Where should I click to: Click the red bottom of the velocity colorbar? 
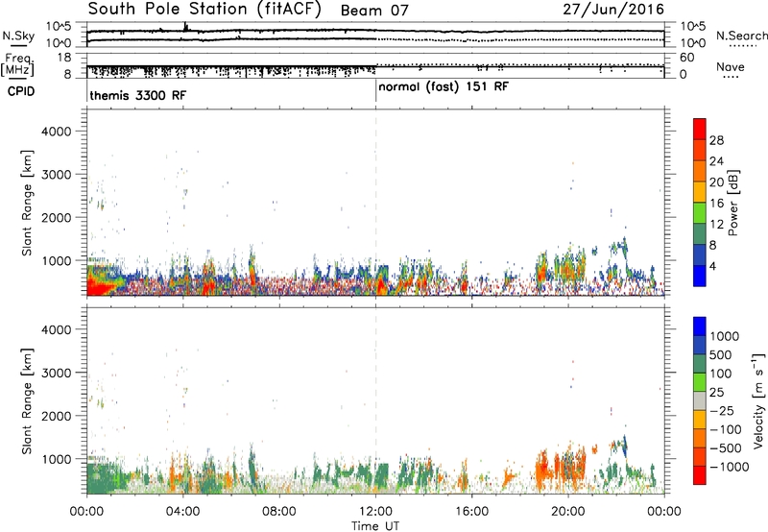coord(700,475)
